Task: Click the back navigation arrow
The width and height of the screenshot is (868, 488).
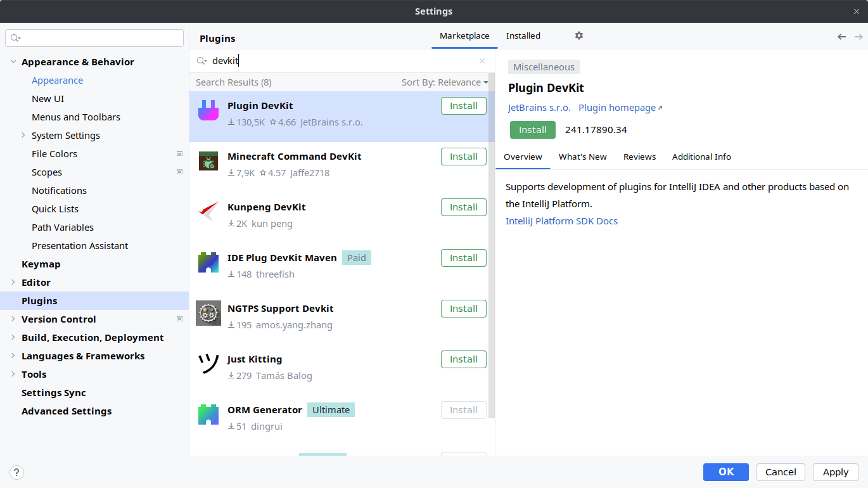Action: click(841, 36)
